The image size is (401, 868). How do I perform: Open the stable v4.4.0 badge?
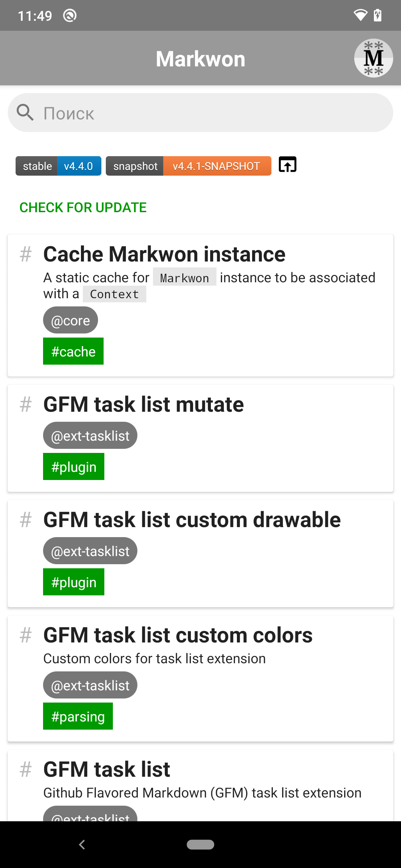(58, 166)
